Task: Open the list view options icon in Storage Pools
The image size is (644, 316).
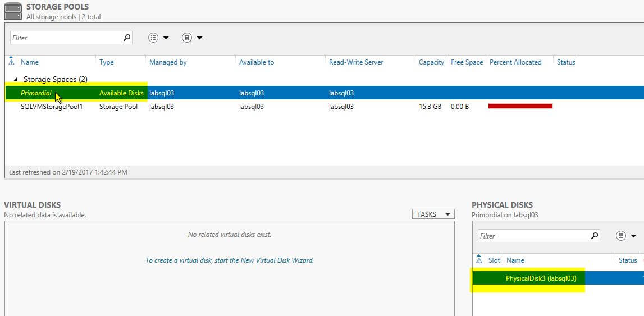Action: (x=154, y=38)
